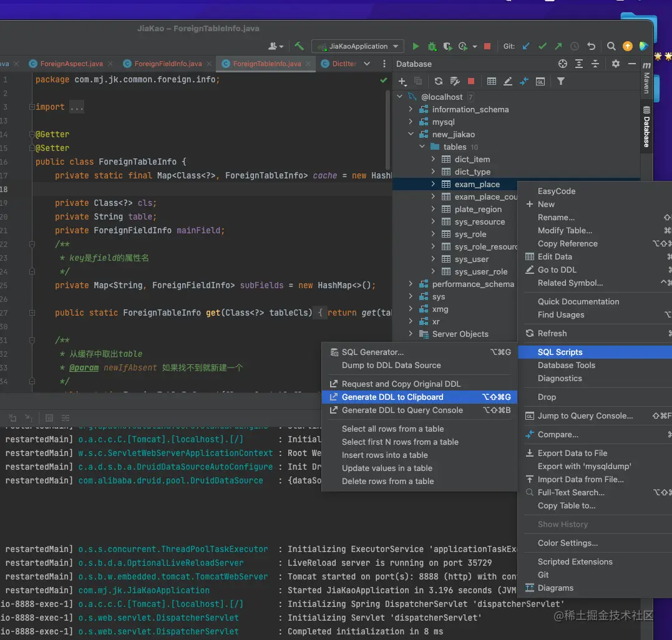Build the project with the hammer icon
Viewport: 672px width, 640px height.
click(x=299, y=46)
